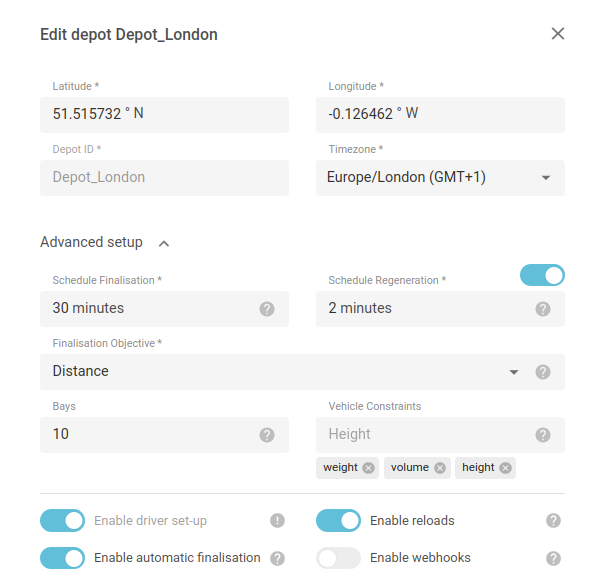Show help for Finalisation Objective
Image resolution: width=597 pixels, height=587 pixels.
[543, 372]
